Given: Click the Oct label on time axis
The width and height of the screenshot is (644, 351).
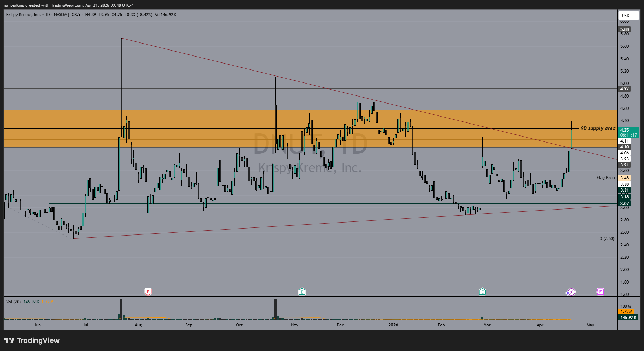Looking at the screenshot, I should click(x=239, y=325).
